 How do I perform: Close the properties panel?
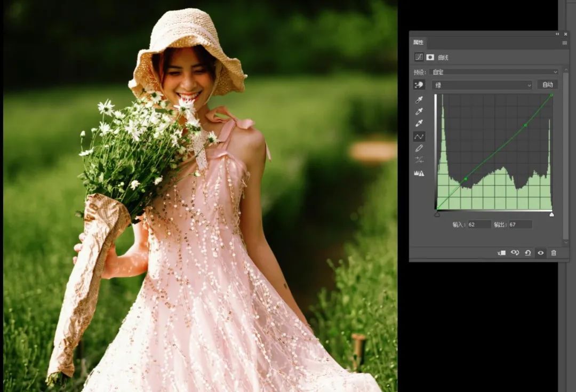tap(565, 34)
